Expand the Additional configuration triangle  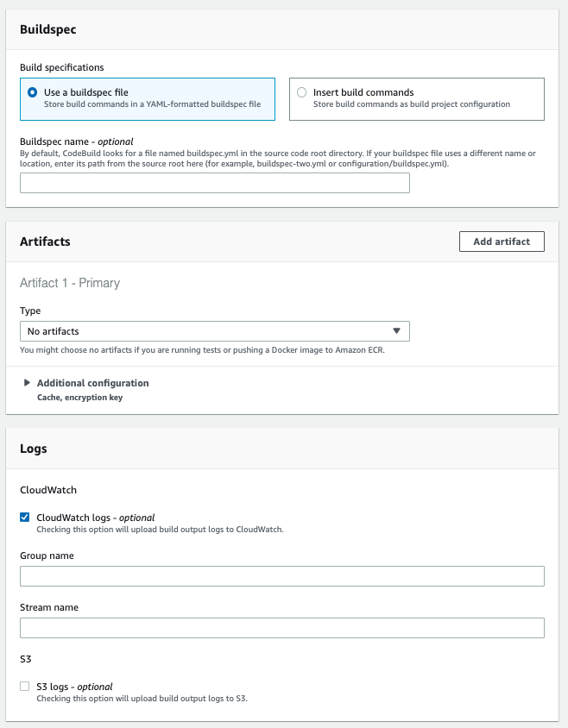click(28, 383)
